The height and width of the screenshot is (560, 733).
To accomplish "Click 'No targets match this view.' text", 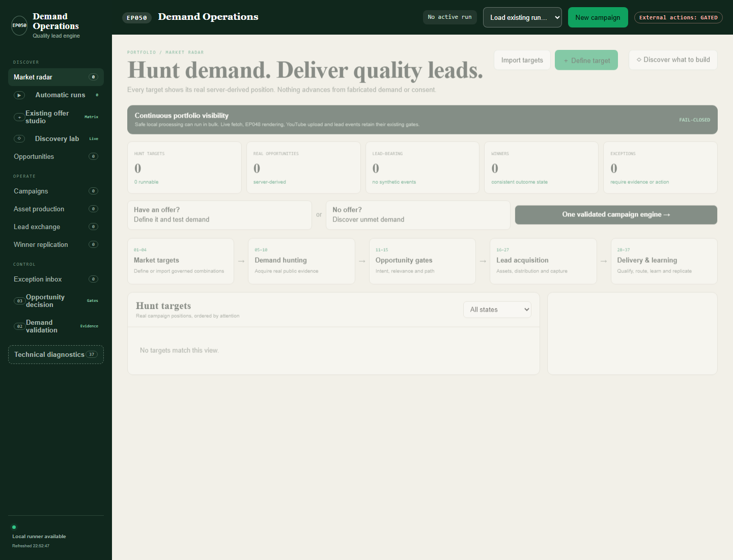I will coord(179,351).
